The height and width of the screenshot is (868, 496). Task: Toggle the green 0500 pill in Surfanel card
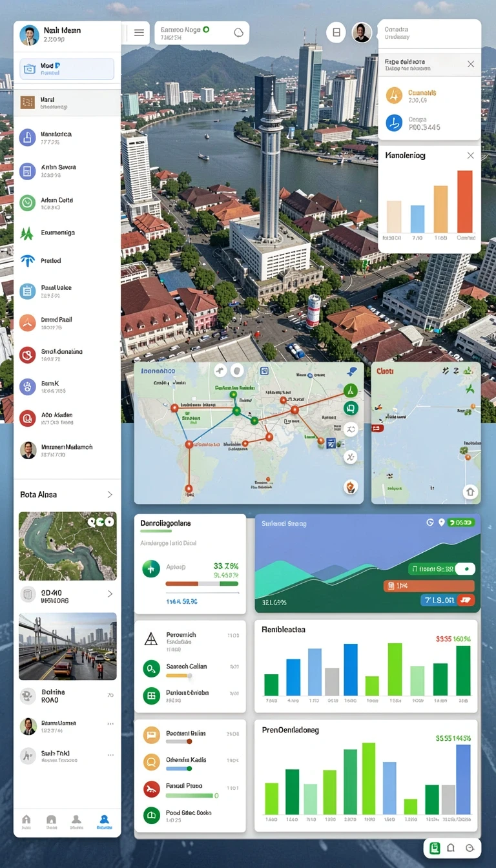point(462,522)
